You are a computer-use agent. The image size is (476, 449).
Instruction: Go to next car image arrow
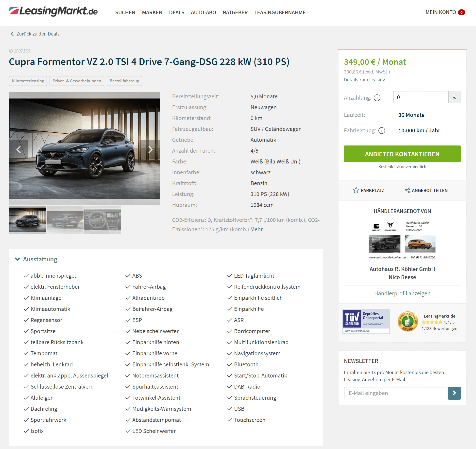tap(150, 149)
